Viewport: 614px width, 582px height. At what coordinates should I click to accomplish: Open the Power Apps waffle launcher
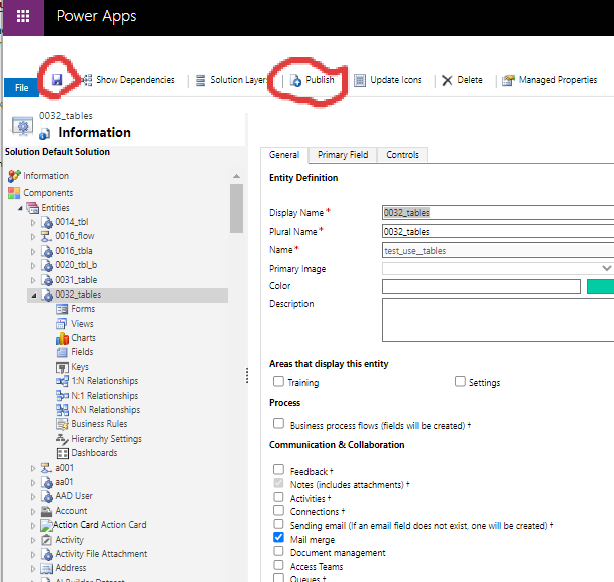click(x=22, y=17)
